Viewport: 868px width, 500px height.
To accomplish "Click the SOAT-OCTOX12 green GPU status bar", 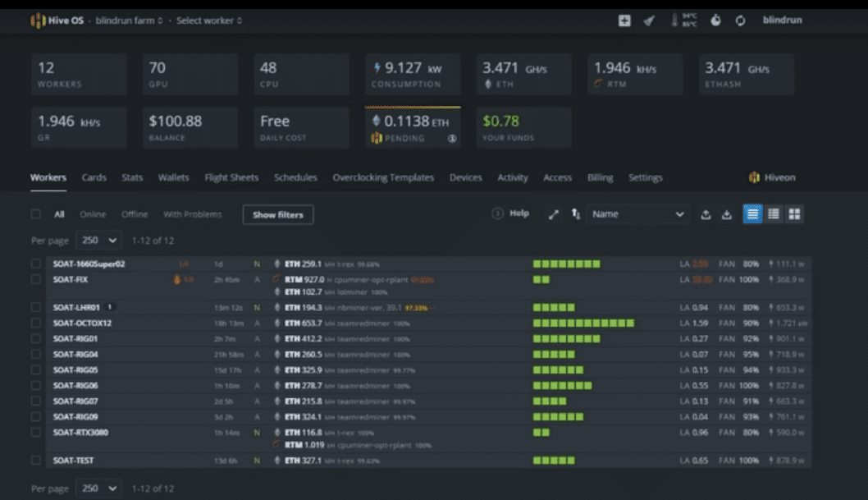I will tap(583, 323).
